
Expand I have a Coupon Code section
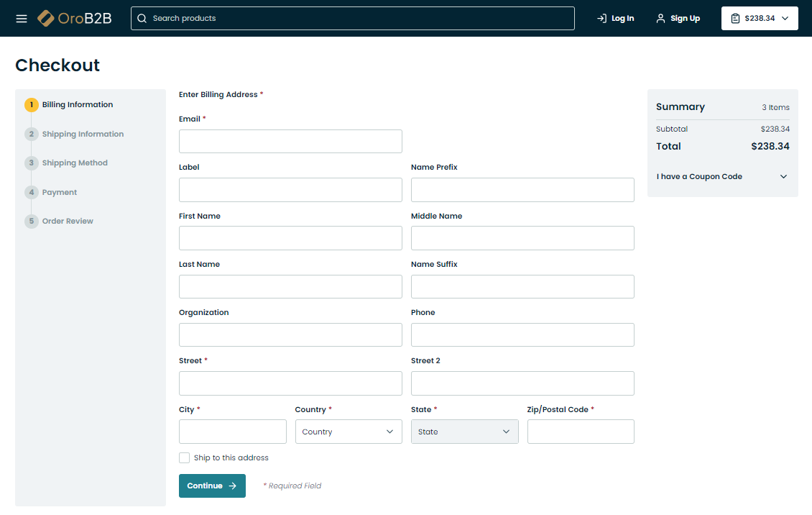click(722, 177)
